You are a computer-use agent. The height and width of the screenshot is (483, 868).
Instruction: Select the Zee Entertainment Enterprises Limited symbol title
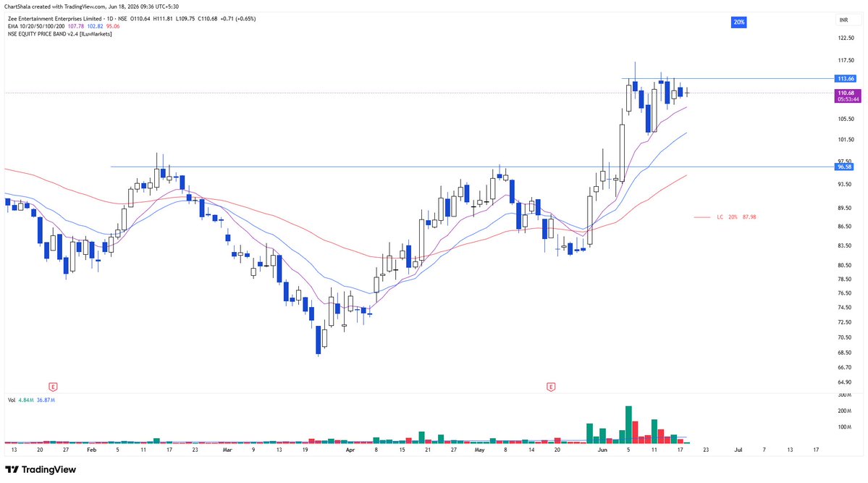(x=55, y=18)
